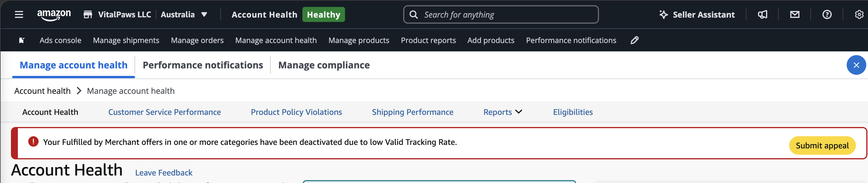Open the hamburger navigation menu

(x=19, y=14)
